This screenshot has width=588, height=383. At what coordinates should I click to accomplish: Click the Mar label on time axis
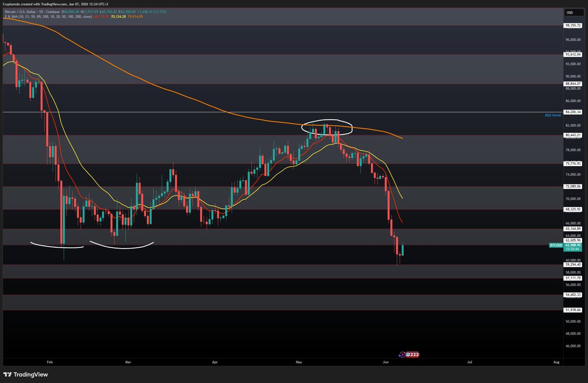[x=128, y=362]
